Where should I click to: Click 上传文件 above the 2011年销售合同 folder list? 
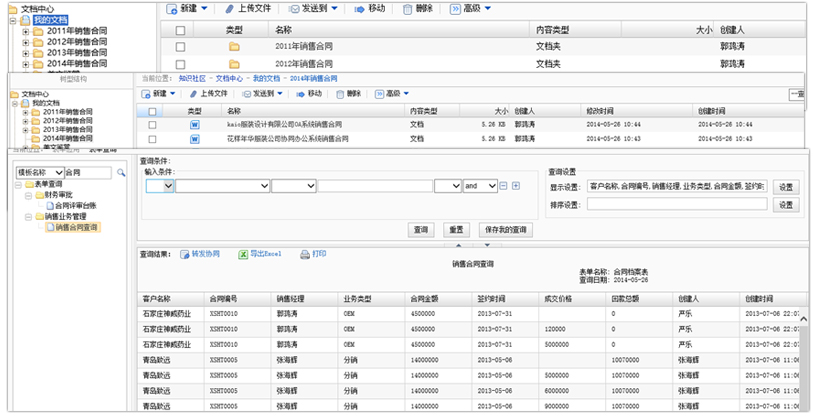click(254, 9)
